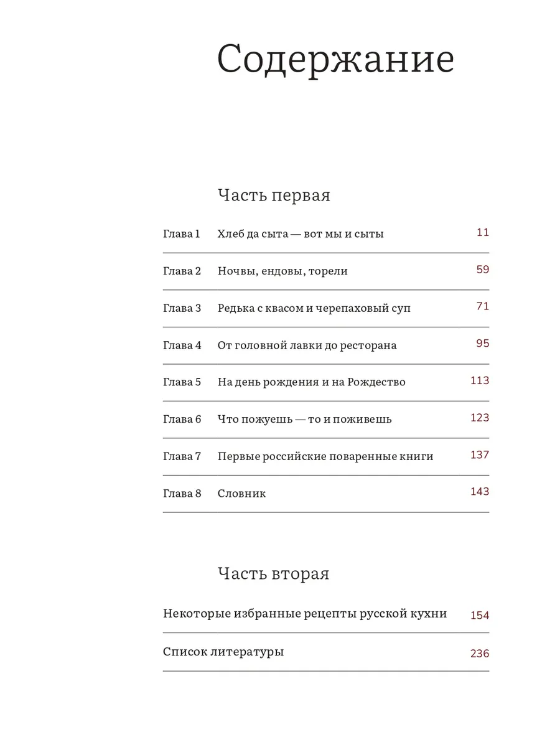Open the Словник chapter
The image size is (560, 747).
pyautogui.click(x=242, y=493)
